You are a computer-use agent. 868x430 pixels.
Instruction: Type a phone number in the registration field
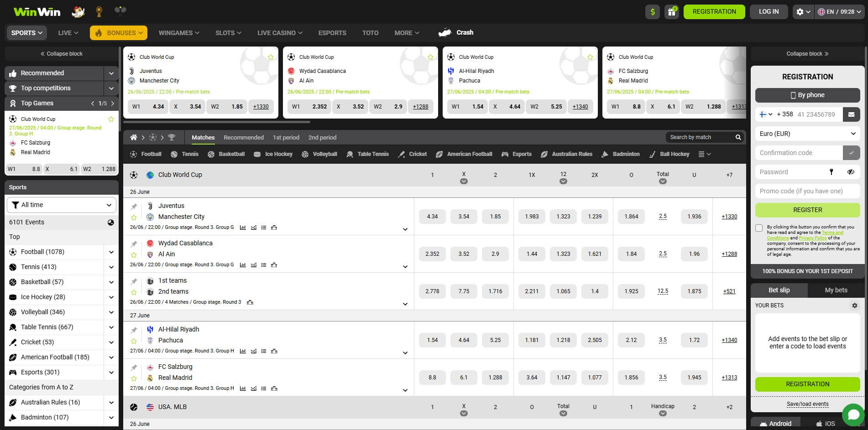point(817,114)
